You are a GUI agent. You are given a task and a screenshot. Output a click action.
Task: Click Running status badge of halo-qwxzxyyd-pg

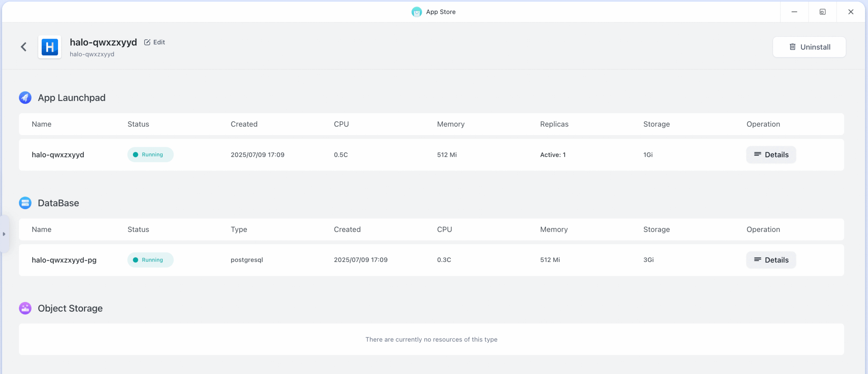[151, 260]
